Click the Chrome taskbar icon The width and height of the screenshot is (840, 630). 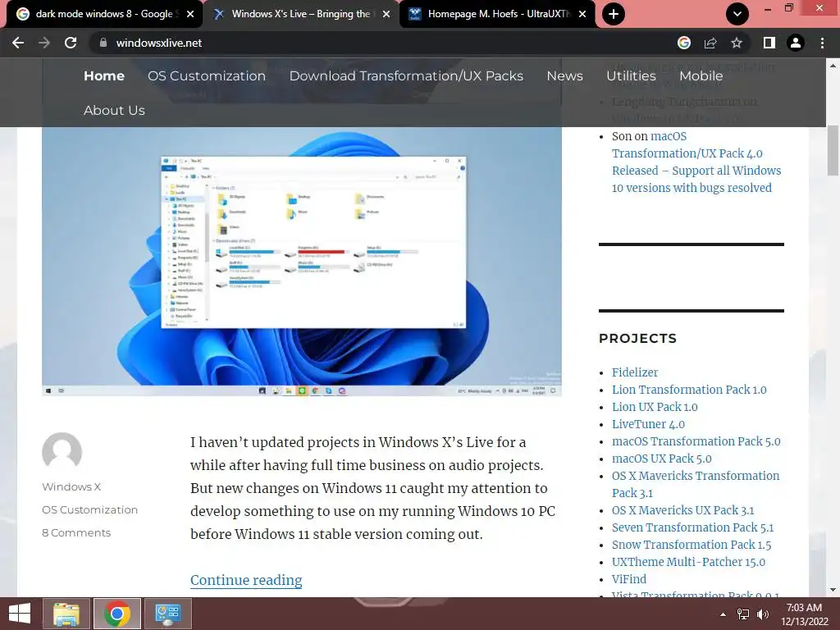pyautogui.click(x=117, y=614)
